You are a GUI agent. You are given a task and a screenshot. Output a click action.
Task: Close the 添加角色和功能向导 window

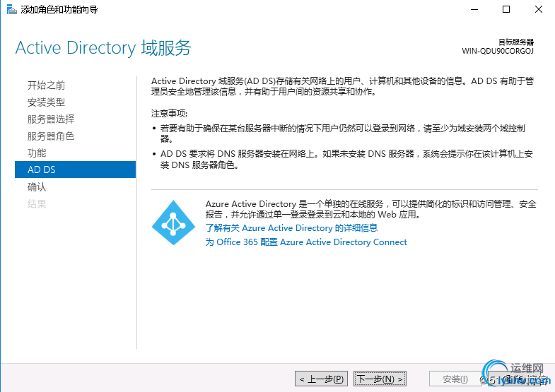[539, 9]
